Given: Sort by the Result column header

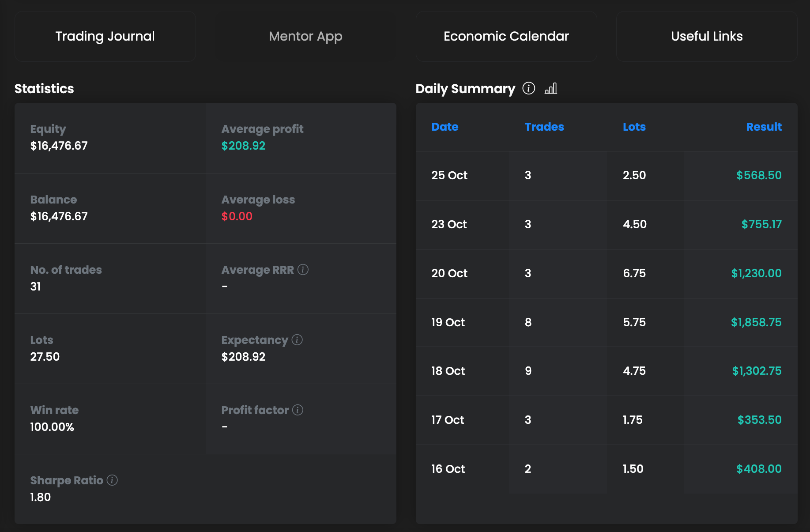Looking at the screenshot, I should pos(764,127).
